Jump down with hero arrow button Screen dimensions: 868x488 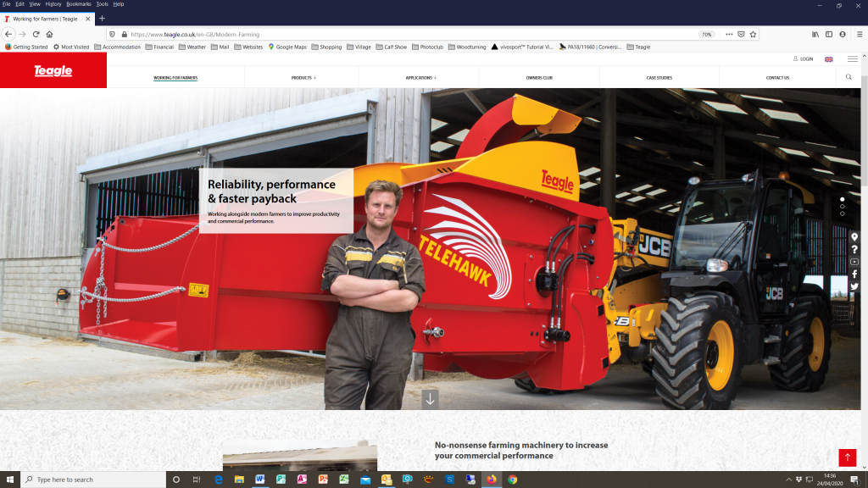(430, 399)
